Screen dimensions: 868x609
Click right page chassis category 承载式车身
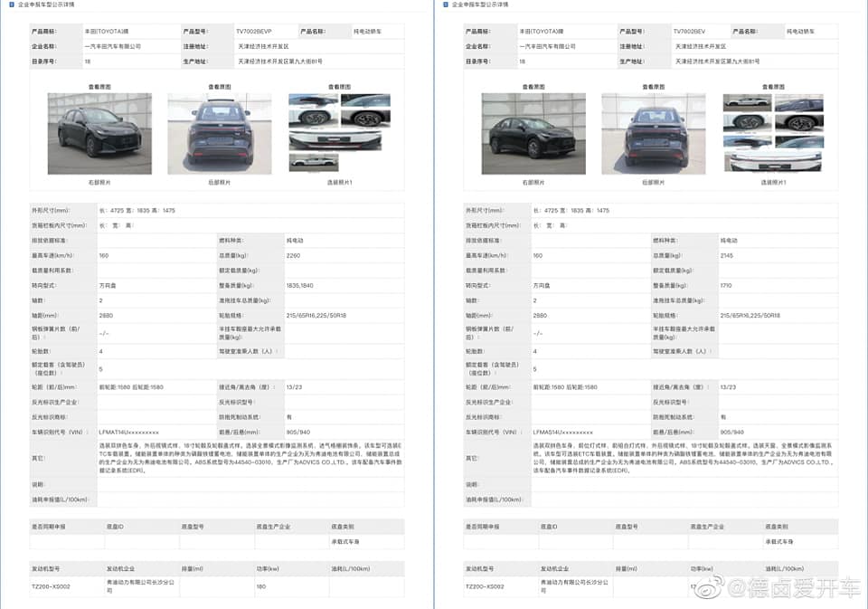[x=779, y=541]
